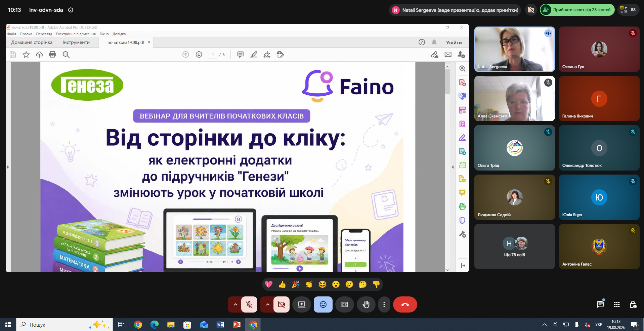Viewport: 644px width, 331px height.
Task: Toggle the camera off button
Action: point(282,304)
